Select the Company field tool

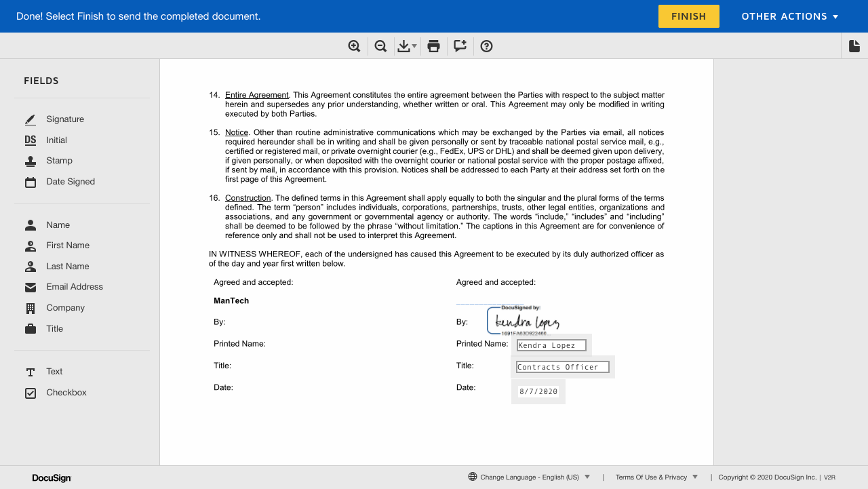65,307
